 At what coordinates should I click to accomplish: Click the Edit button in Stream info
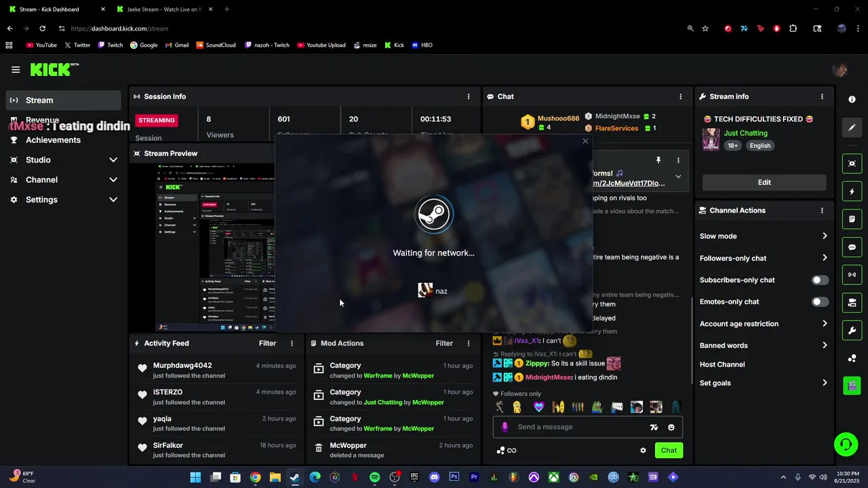(x=764, y=182)
